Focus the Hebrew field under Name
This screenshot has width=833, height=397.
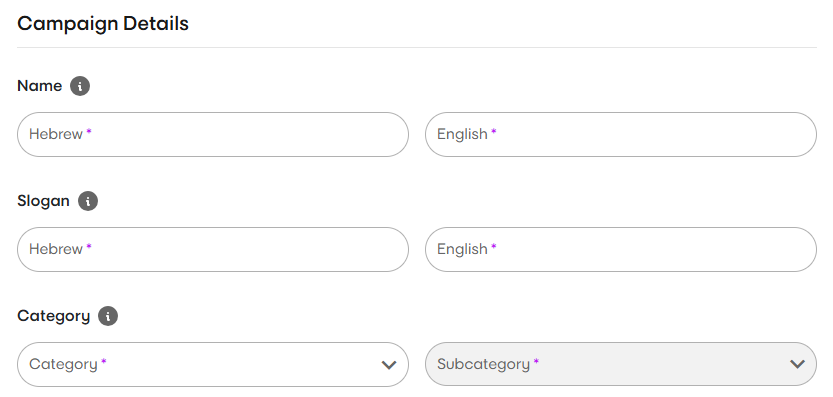coord(213,134)
